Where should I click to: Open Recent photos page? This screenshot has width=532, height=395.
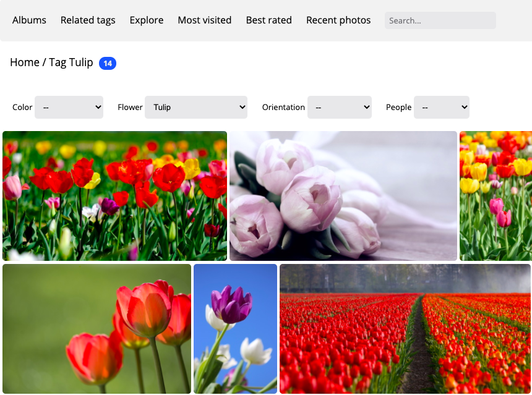(338, 20)
